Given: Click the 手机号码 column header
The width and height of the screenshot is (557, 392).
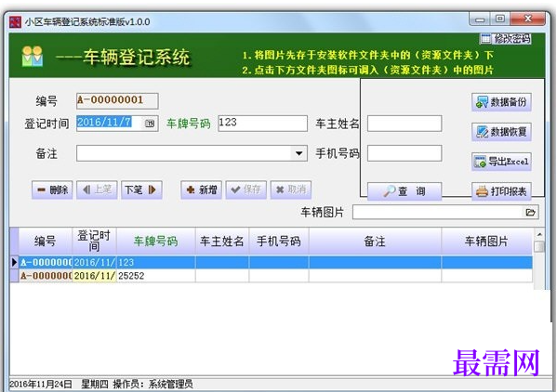Looking at the screenshot, I should (x=279, y=242).
